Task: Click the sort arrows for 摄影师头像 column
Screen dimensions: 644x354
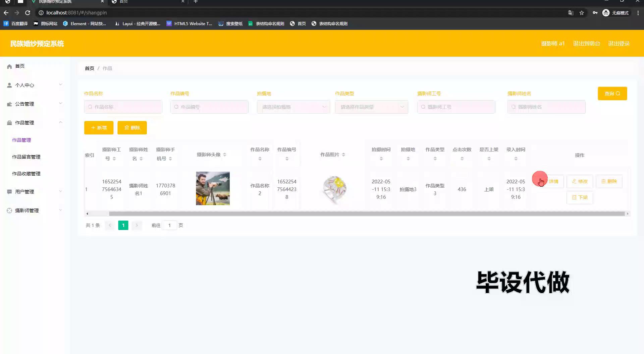Action: 225,155
